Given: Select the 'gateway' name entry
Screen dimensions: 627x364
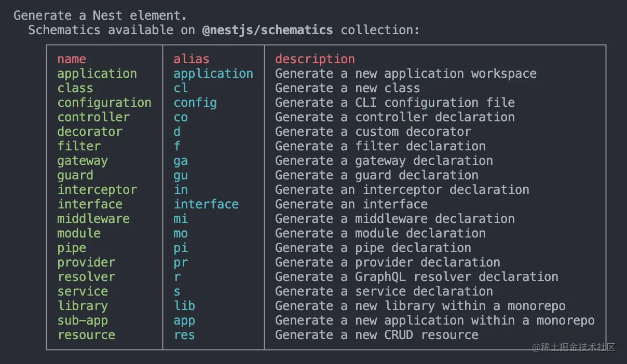Looking at the screenshot, I should [83, 161].
